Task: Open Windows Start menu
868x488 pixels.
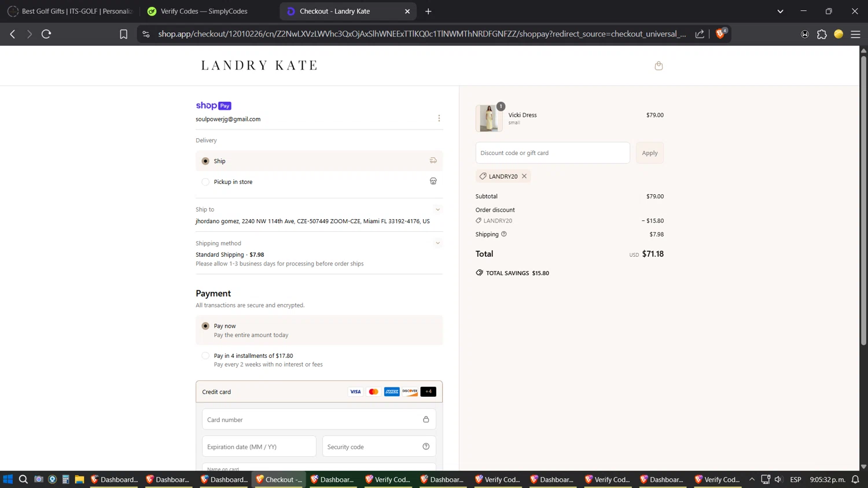Action: [8, 479]
